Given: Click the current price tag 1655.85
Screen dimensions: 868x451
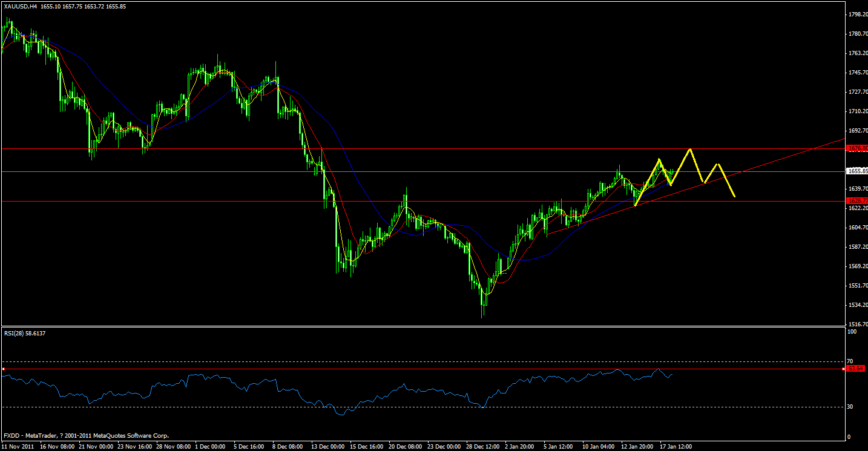Looking at the screenshot, I should point(856,171).
